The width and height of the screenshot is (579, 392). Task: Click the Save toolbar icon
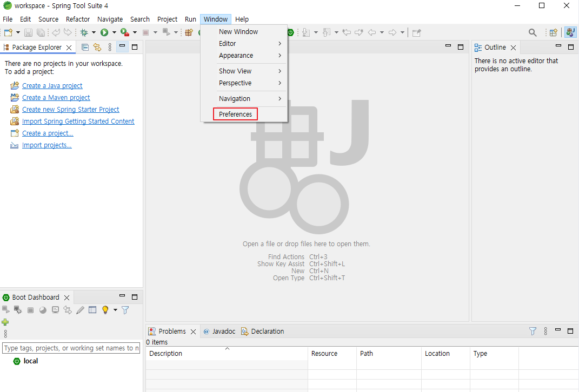point(28,32)
